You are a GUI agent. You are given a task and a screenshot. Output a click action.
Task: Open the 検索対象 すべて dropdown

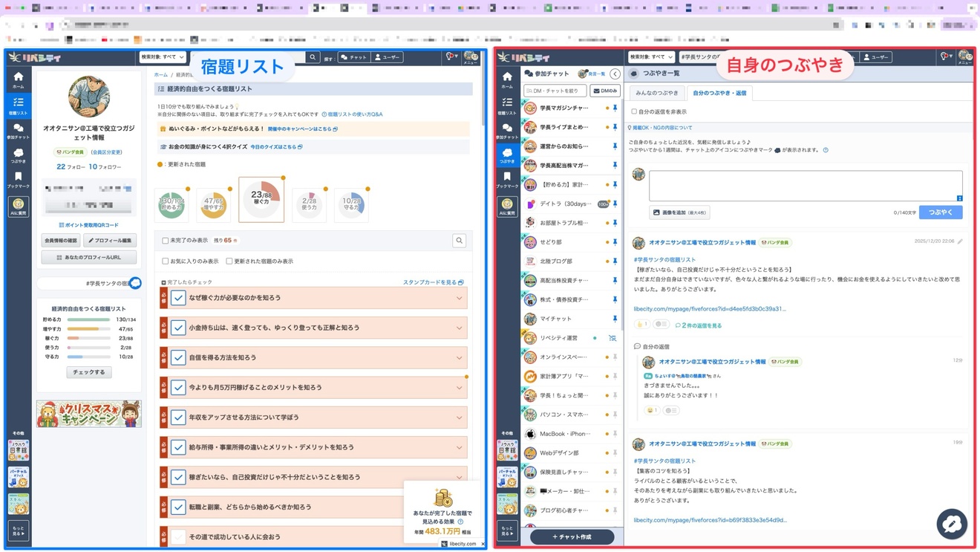[x=162, y=56]
